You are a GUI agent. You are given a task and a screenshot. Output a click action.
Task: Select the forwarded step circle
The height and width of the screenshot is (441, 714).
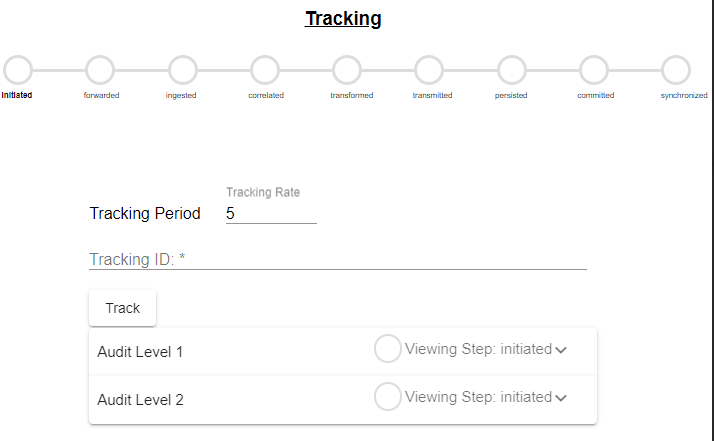(100, 70)
